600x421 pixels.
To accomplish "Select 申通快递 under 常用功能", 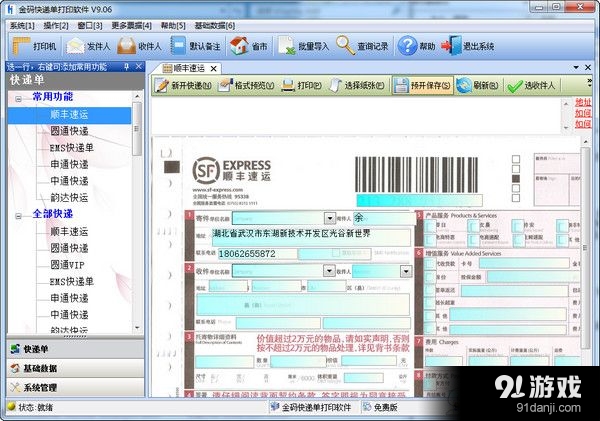I will 69,164.
